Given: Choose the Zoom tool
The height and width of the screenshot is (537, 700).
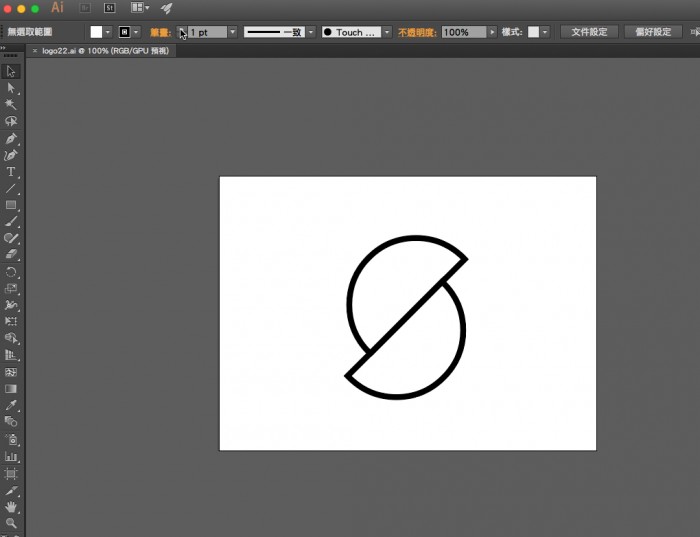Looking at the screenshot, I should (x=11, y=523).
